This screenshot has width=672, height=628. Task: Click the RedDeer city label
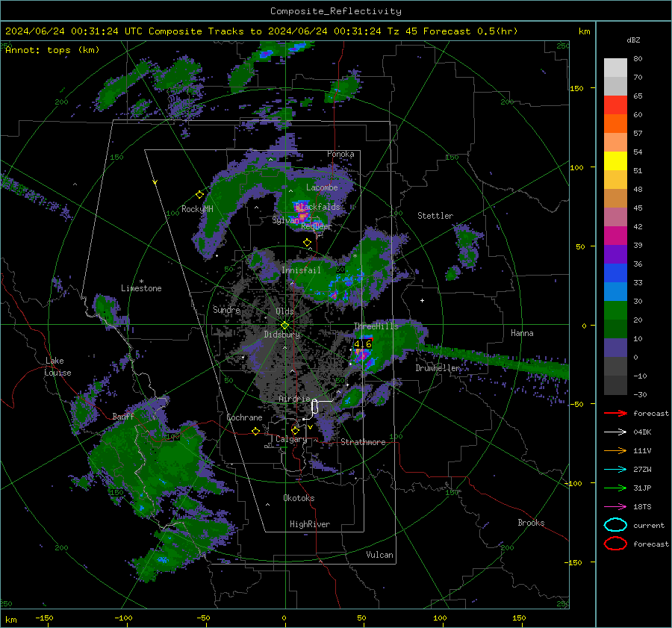pos(317,226)
